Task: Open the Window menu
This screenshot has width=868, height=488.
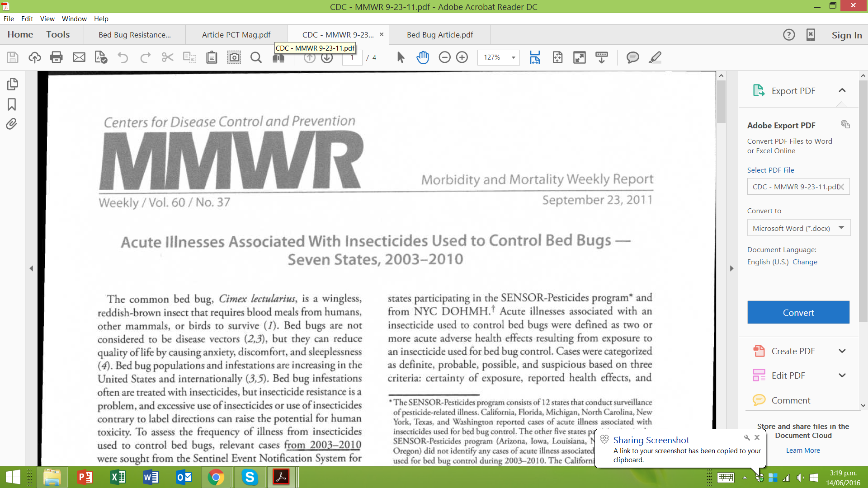Action: point(74,19)
